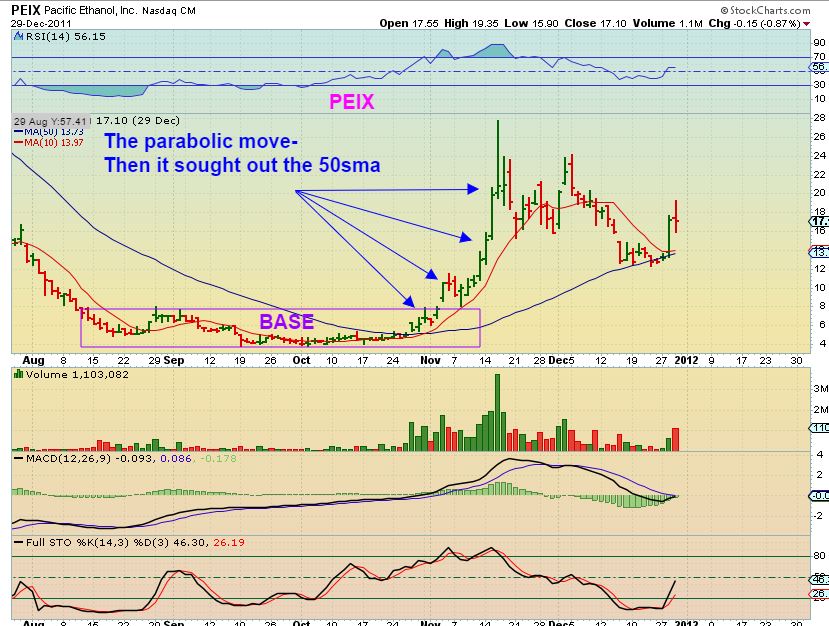Click the 'Volume 1,103,082' panel label
Screen dimensions: 829x626
(x=77, y=374)
